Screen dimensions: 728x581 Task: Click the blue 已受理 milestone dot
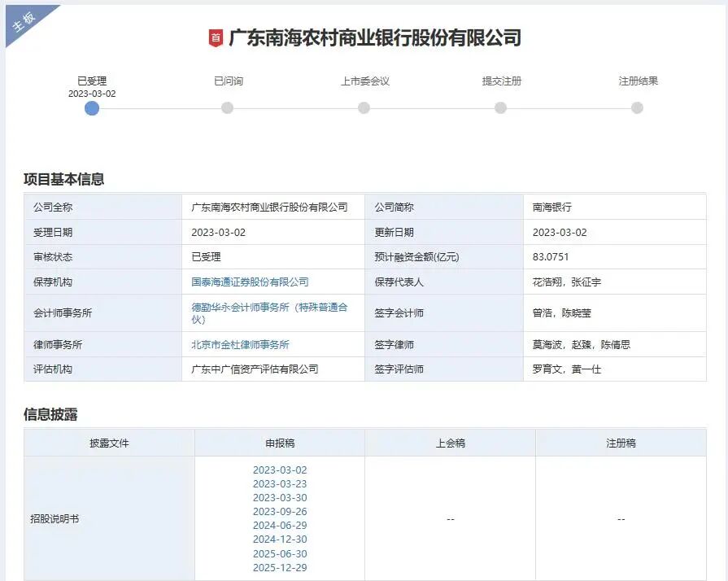[x=92, y=107]
